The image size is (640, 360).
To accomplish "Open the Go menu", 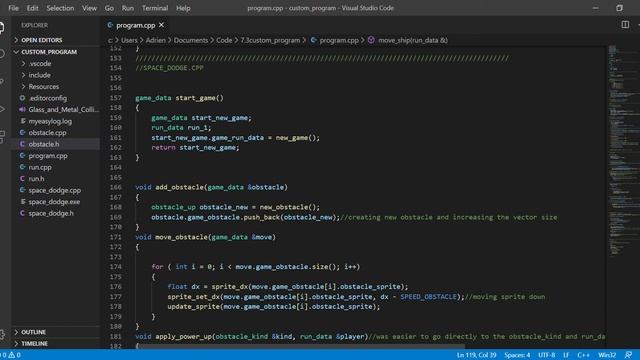I will (109, 8).
